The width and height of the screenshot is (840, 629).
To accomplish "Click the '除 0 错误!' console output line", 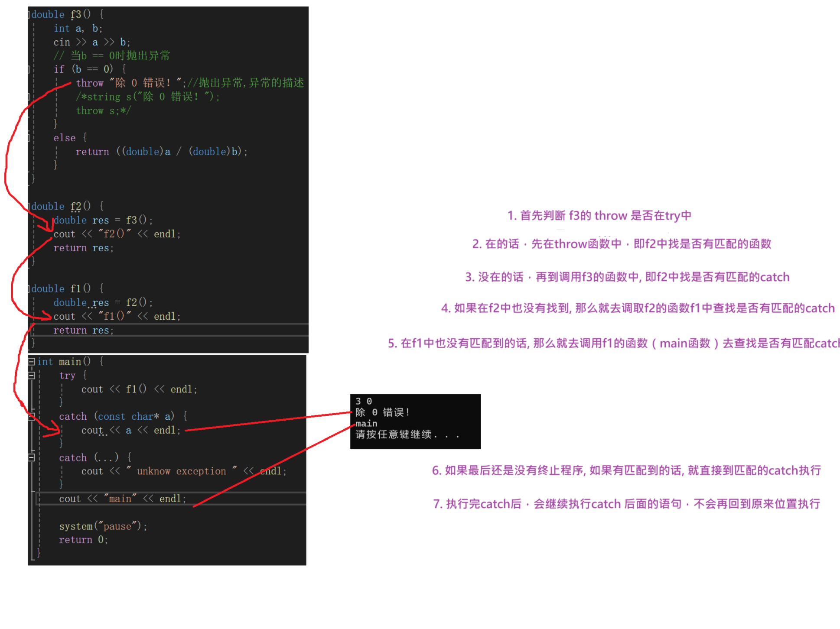I will coord(383,412).
